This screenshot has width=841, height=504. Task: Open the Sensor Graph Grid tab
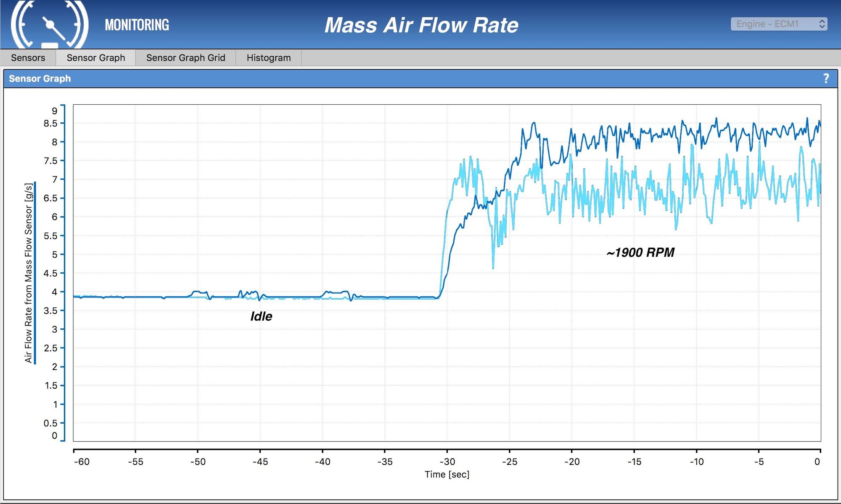tap(185, 58)
